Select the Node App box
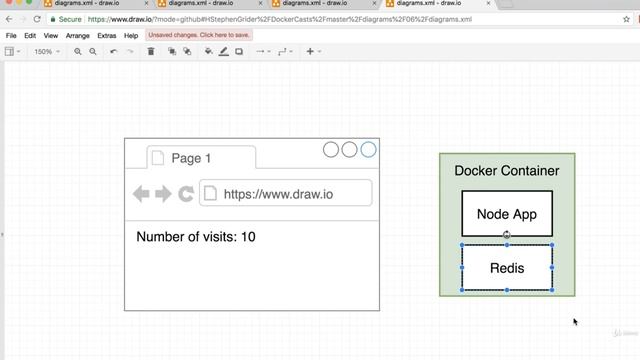640x360 pixels. (x=507, y=213)
